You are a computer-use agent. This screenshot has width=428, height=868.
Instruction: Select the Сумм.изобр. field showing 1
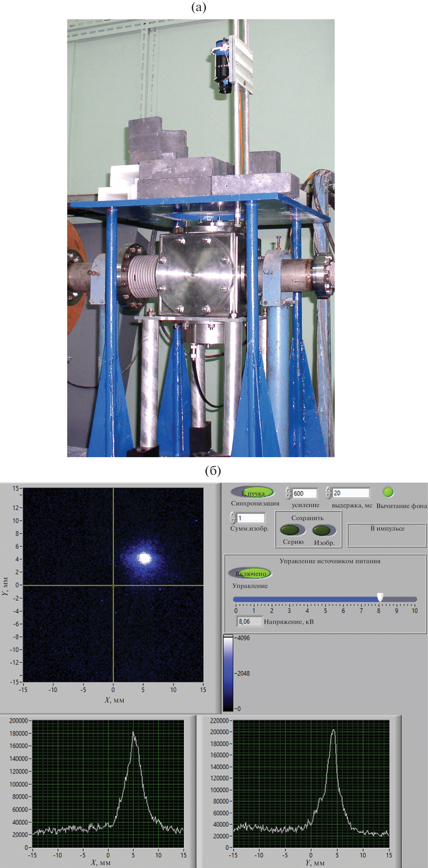click(251, 518)
